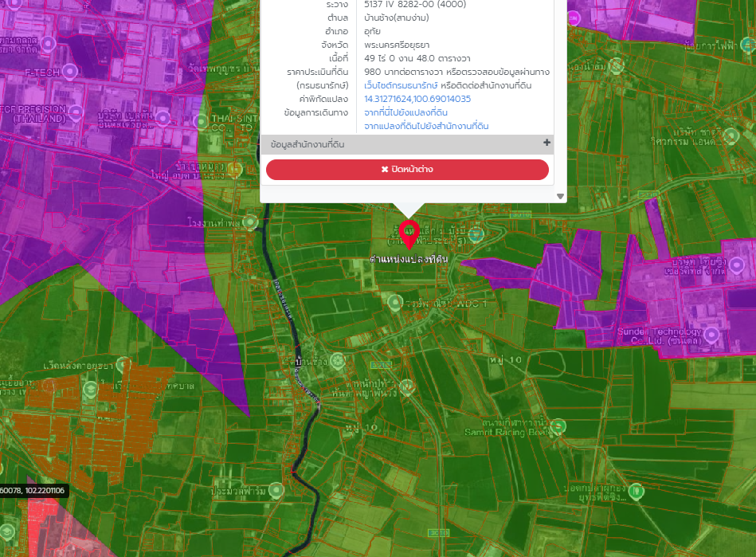This screenshot has height=557, width=756.
Task: Close popup with ปิดหน้าต่าง button
Action: (x=407, y=169)
